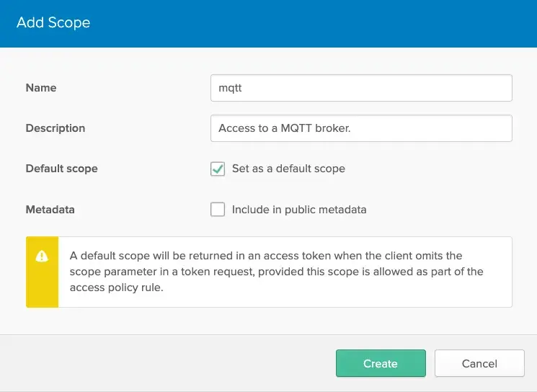Click the 'Default scope' row label

(x=62, y=169)
